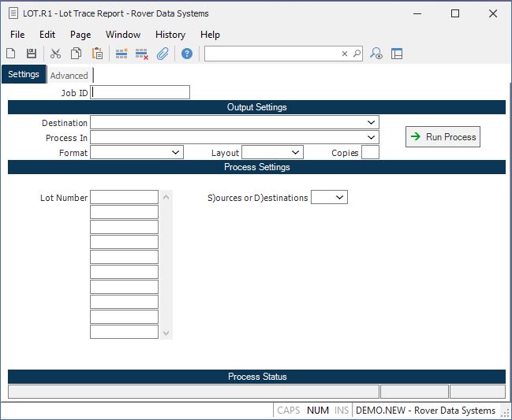Open the History menu
The width and height of the screenshot is (512, 420).
[170, 35]
